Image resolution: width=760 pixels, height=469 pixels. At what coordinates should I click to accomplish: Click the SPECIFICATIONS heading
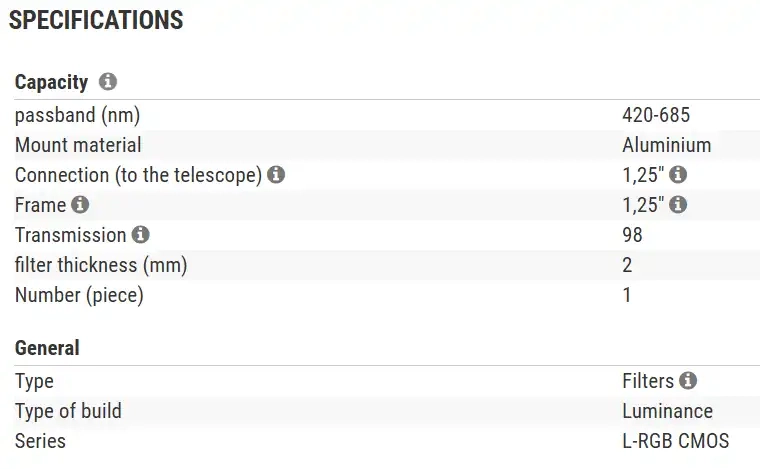(x=96, y=20)
